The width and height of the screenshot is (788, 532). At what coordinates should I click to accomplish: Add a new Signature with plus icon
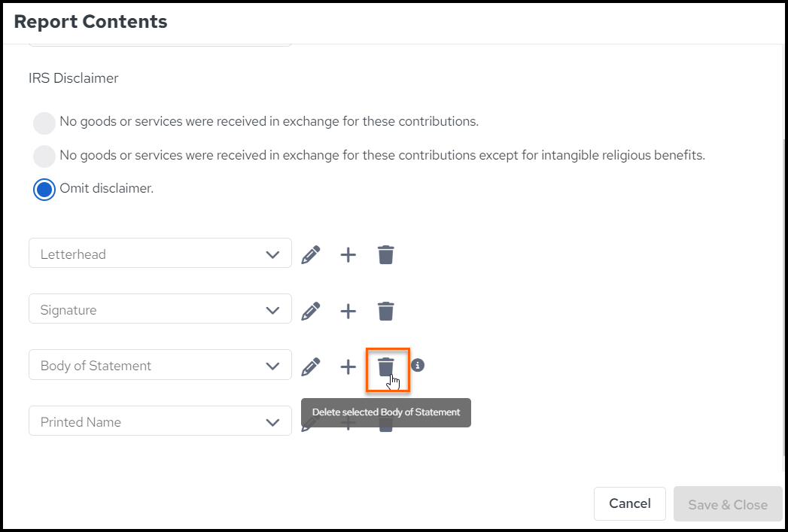point(348,311)
